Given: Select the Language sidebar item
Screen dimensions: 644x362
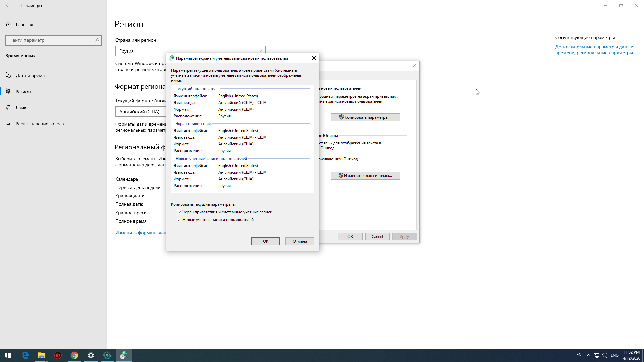Looking at the screenshot, I should coord(21,108).
